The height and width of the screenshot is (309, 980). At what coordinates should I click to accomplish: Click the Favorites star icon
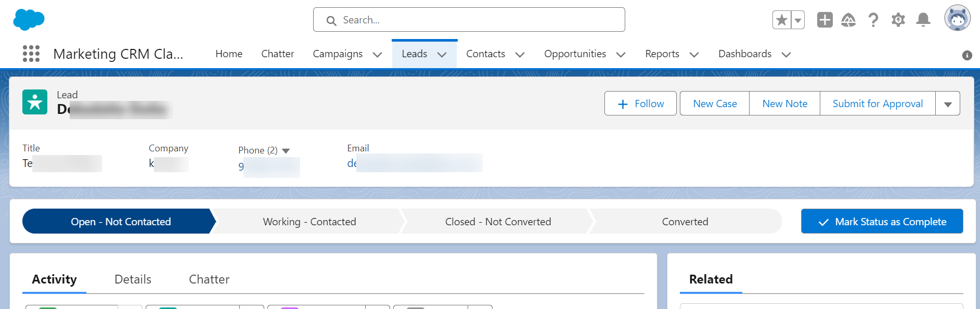coord(781,20)
